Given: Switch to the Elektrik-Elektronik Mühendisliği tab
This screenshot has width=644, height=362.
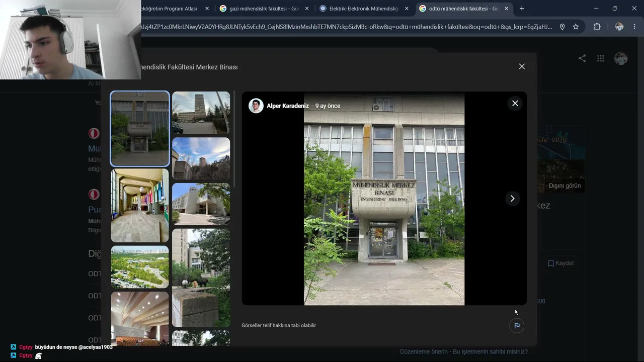Looking at the screenshot, I should coord(358,9).
